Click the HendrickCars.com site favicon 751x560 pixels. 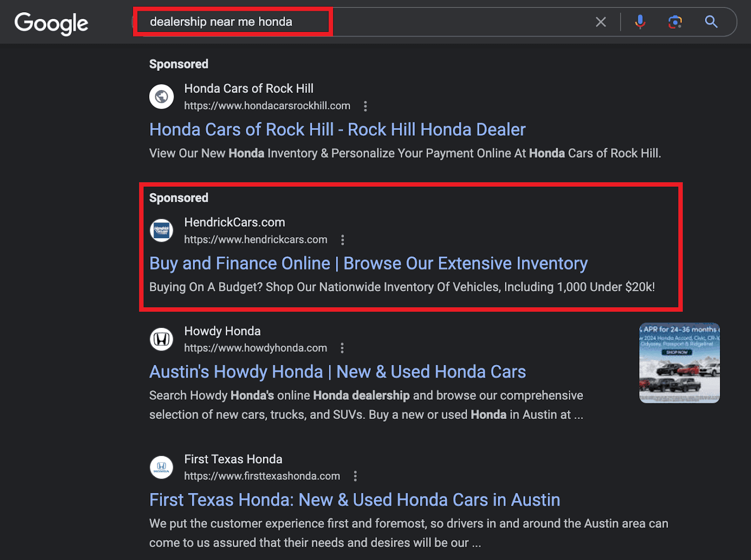click(x=161, y=230)
